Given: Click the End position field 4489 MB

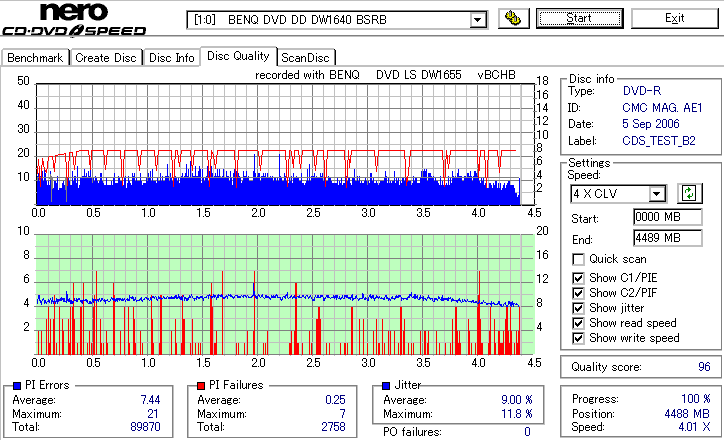Looking at the screenshot, I should pyautogui.click(x=668, y=238).
